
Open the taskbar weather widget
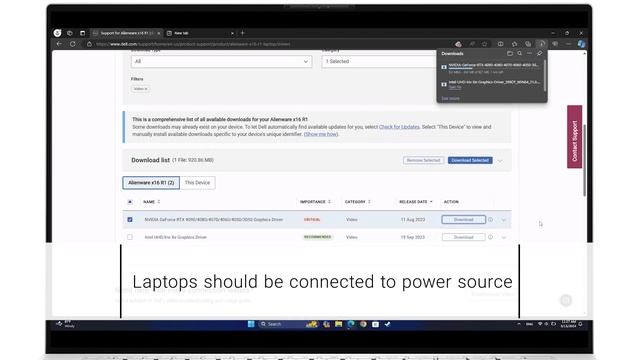(x=65, y=324)
